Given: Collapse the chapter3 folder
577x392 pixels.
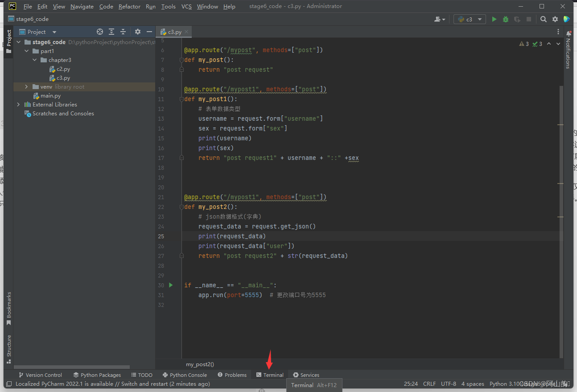Looking at the screenshot, I should [x=35, y=60].
